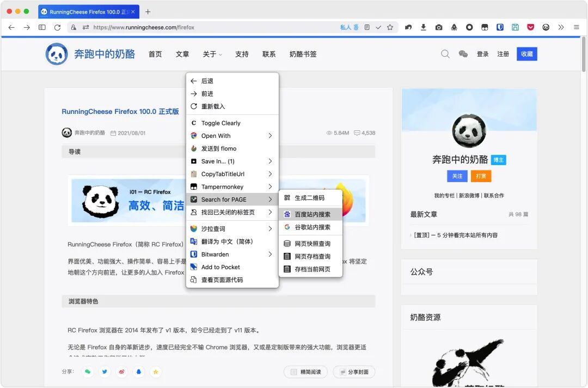Image resolution: width=588 pixels, height=388 pixels.
Task: Open the 支持 navigation link
Action: click(x=242, y=54)
